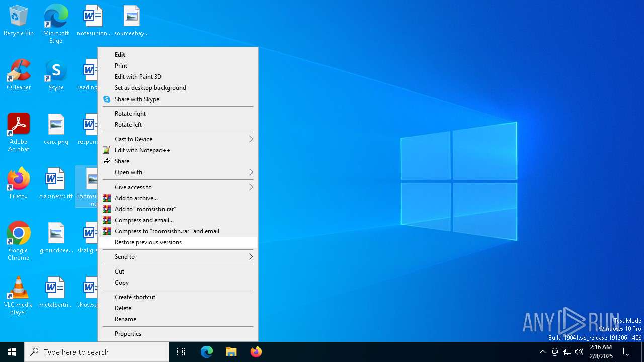This screenshot has width=644, height=362.
Task: Open the clock showing 2:16 AM
Action: [601, 352]
